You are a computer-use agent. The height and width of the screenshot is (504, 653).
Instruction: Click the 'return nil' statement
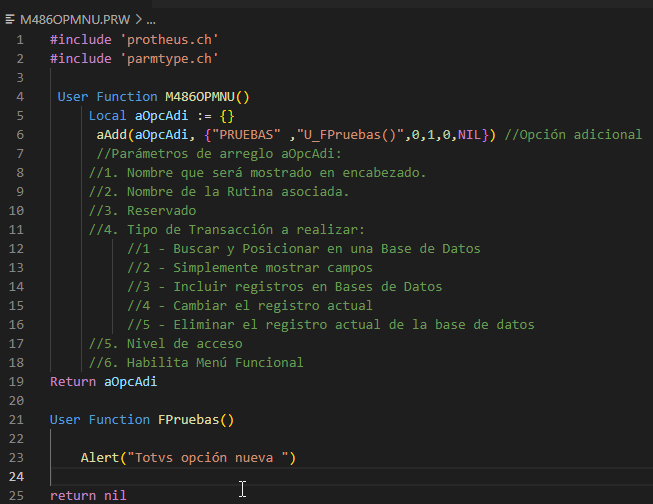(x=88, y=496)
